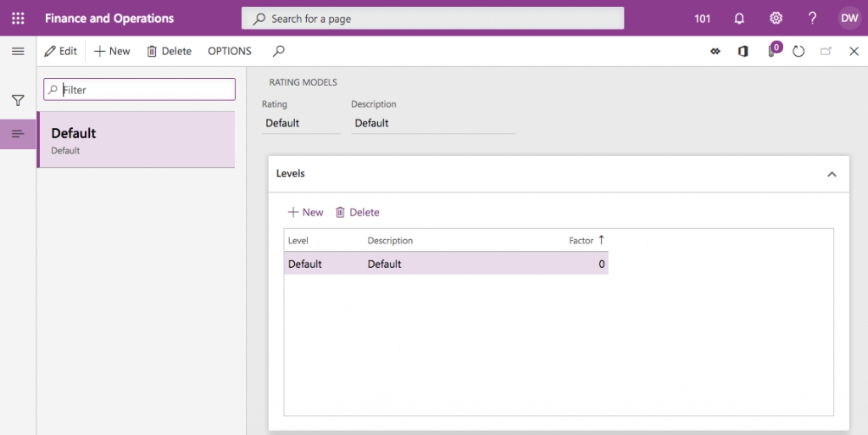Click the Finance and Operations title
The image size is (868, 435).
point(109,19)
